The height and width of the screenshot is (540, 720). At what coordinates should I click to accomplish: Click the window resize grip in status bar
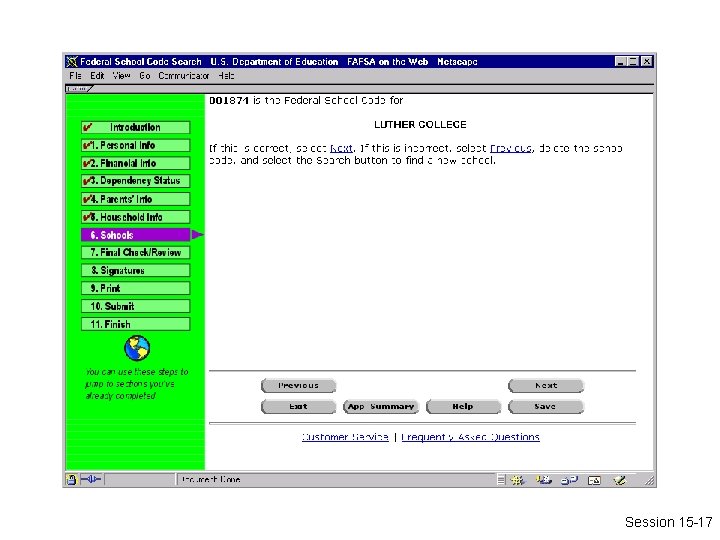[649, 481]
